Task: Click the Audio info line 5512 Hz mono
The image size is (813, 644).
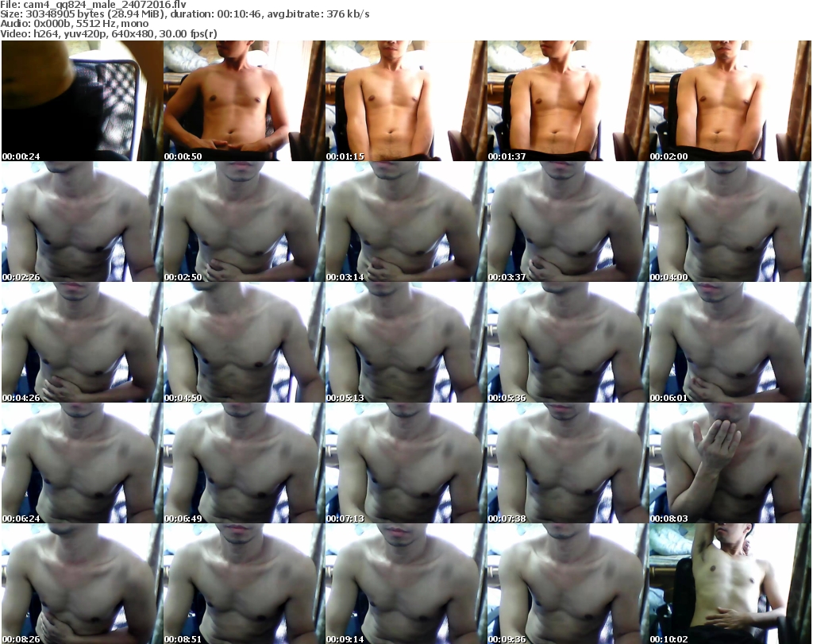Action: 74,24
